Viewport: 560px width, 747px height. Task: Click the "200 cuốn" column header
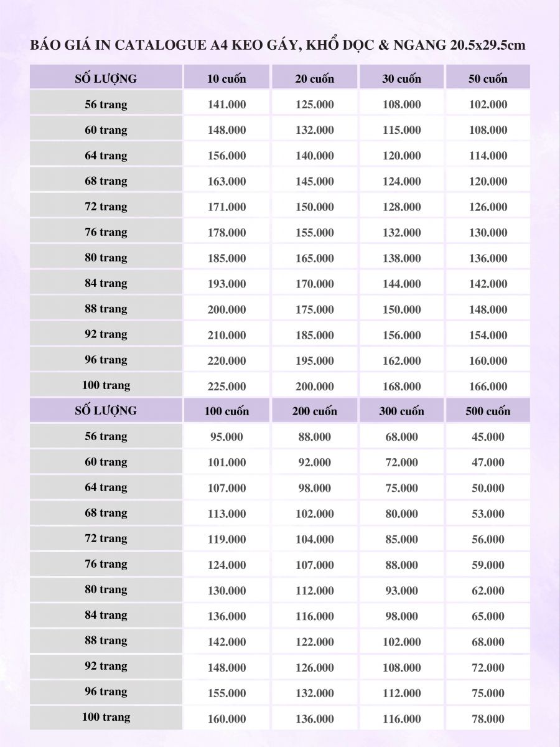point(314,411)
